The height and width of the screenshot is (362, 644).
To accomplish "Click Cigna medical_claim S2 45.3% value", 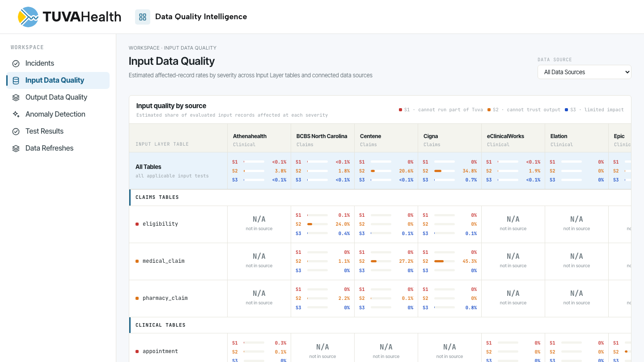I will click(470, 261).
